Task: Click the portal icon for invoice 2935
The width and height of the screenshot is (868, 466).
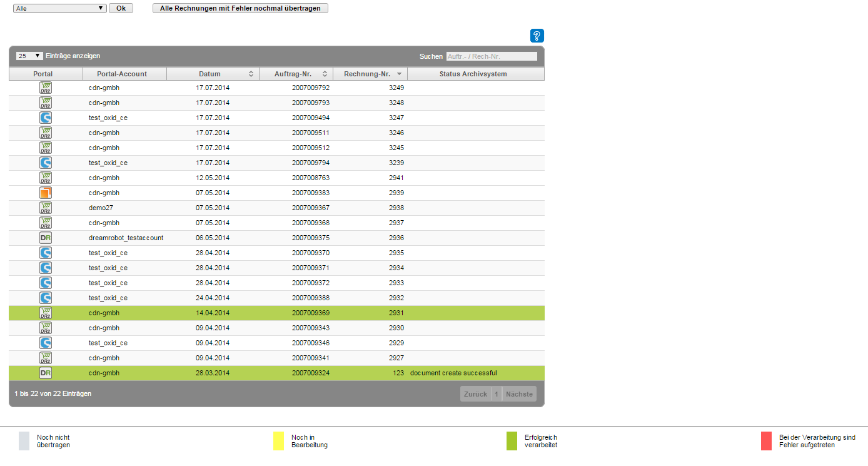Action: coord(46,253)
